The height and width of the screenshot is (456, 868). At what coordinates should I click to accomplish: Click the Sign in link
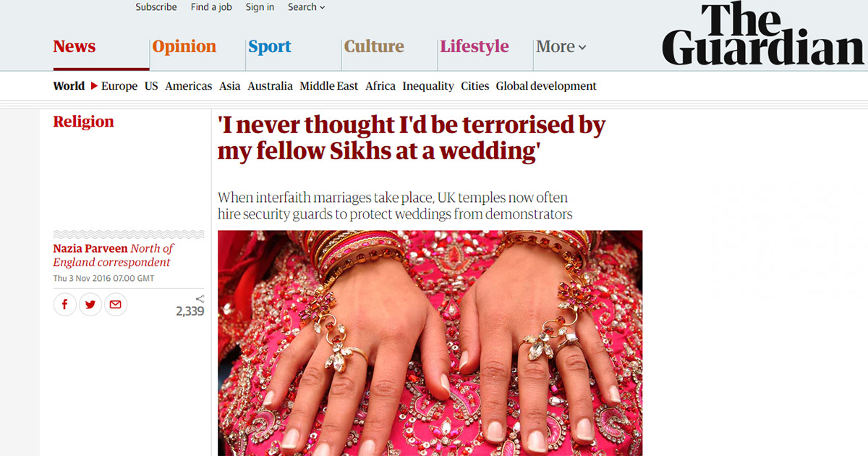pyautogui.click(x=260, y=7)
